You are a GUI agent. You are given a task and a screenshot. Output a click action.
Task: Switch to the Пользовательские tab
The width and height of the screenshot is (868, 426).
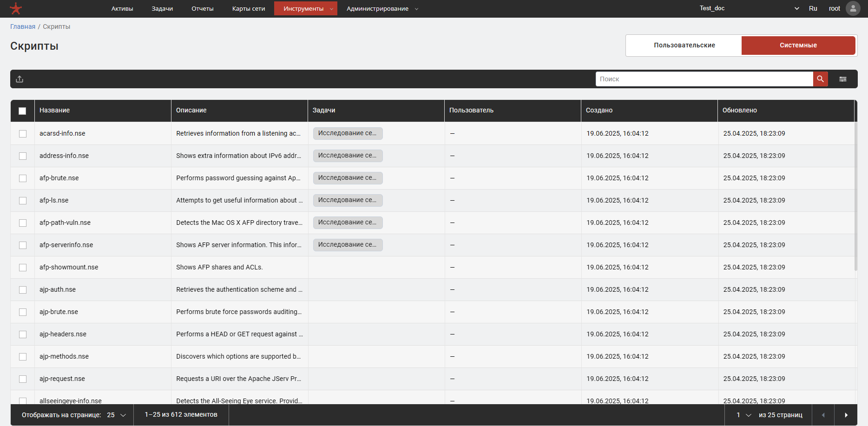pos(684,46)
